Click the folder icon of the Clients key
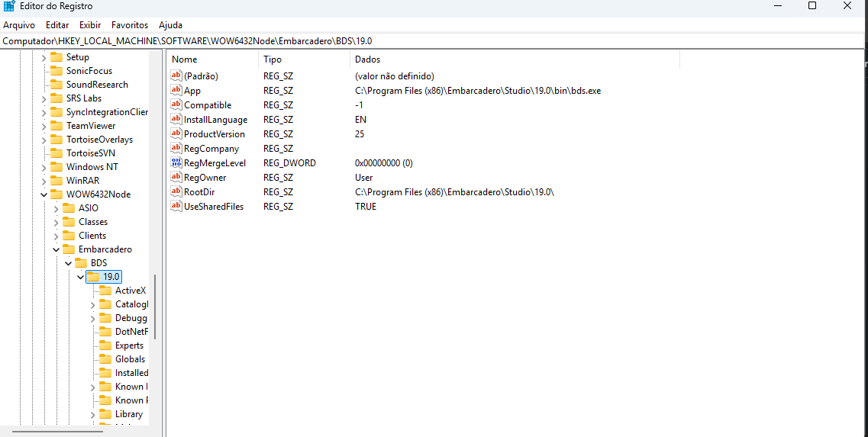 click(x=69, y=235)
